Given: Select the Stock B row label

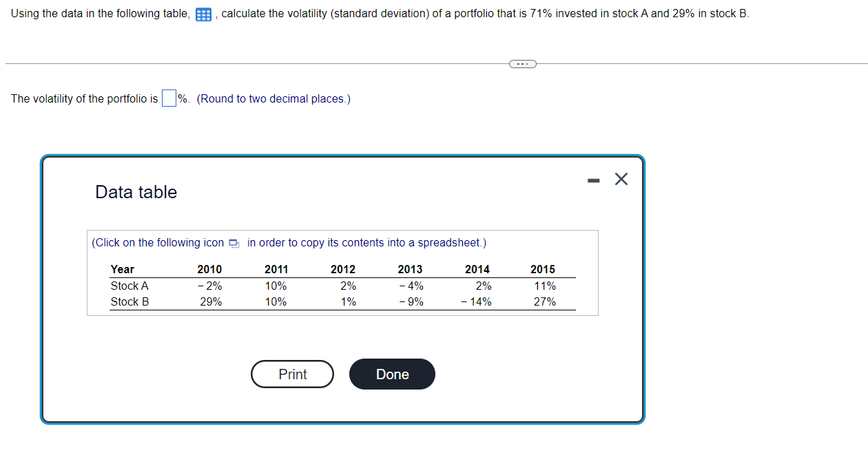Looking at the screenshot, I should coord(128,301).
